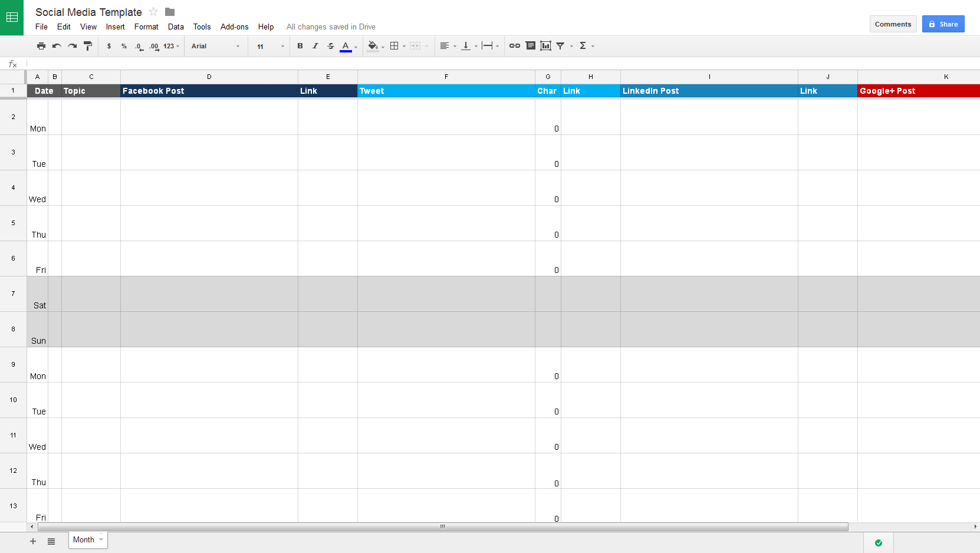The image size is (980, 553).
Task: Open vertical align options
Action: [x=469, y=46]
